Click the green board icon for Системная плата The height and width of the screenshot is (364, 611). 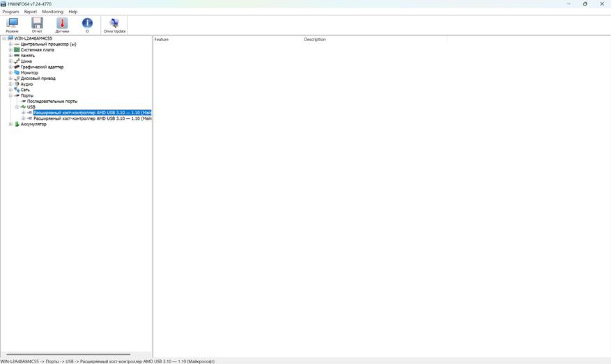point(17,50)
